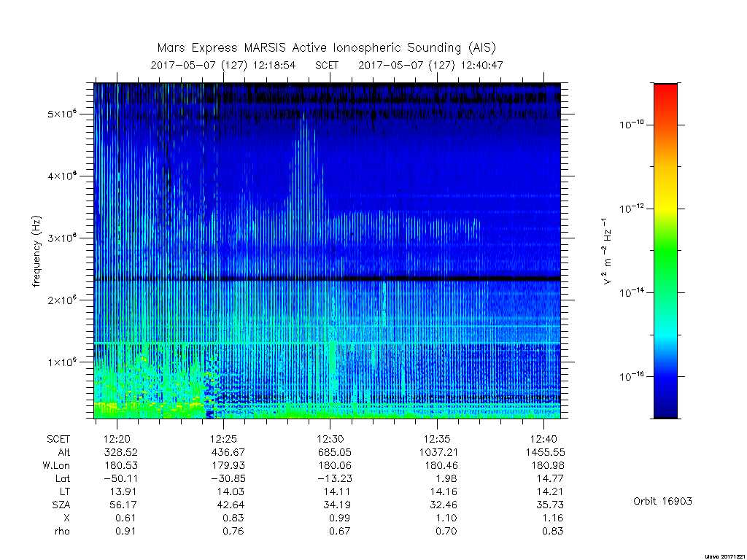Click the 12:20 SCET time tick label

pyautogui.click(x=117, y=438)
